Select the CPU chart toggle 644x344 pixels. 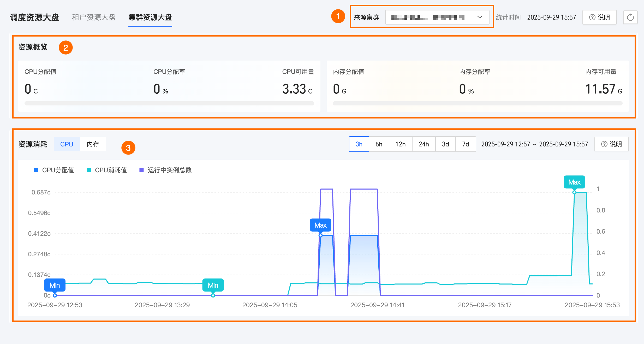[x=67, y=144]
